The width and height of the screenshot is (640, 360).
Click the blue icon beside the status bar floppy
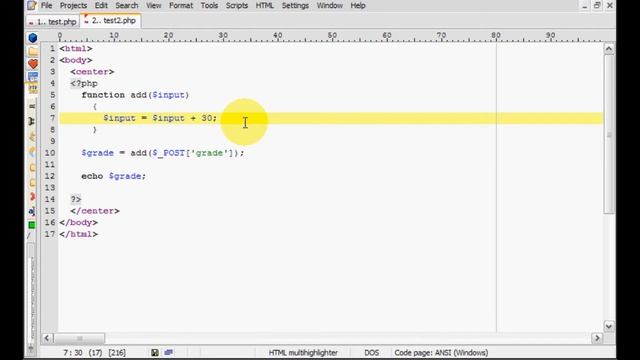click(169, 352)
